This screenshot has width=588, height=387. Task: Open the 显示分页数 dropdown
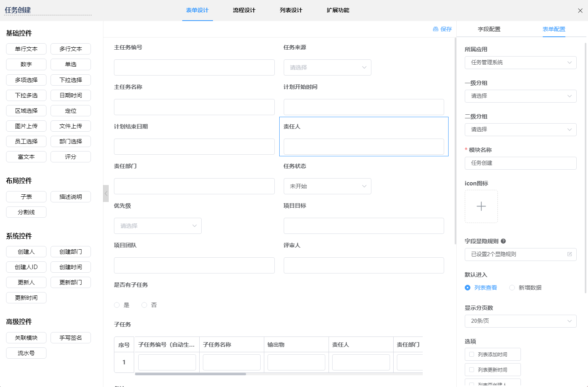520,321
